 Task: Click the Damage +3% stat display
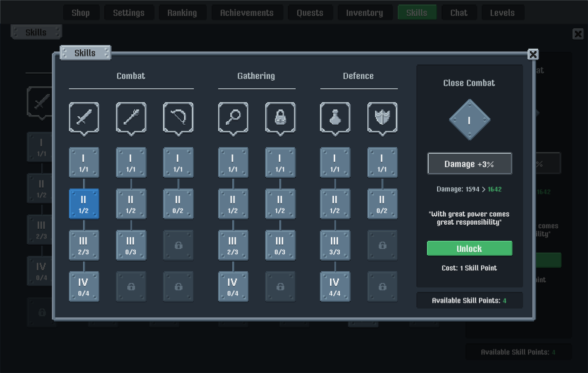coord(469,163)
